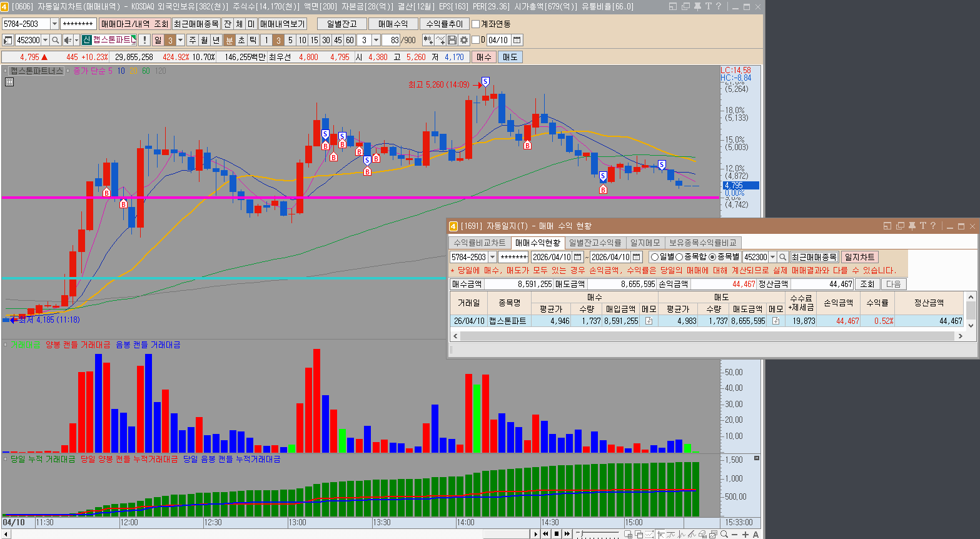Click the 조회 query button in profit window
Image resolution: width=980 pixels, height=539 pixels.
tap(867, 284)
